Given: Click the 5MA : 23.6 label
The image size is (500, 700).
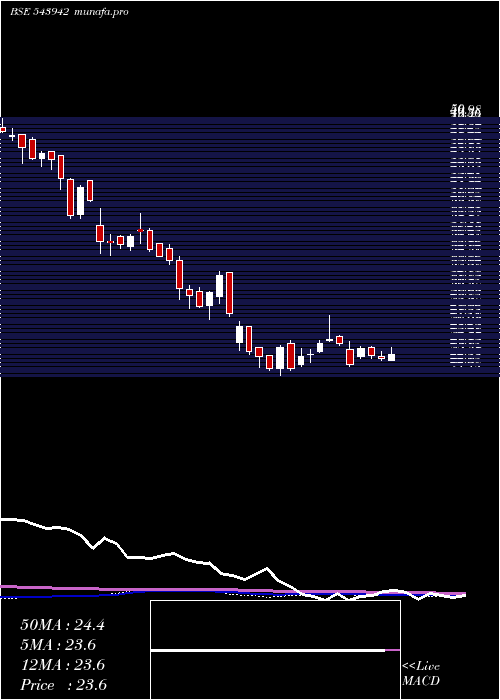Looking at the screenshot, I should [x=58, y=645].
